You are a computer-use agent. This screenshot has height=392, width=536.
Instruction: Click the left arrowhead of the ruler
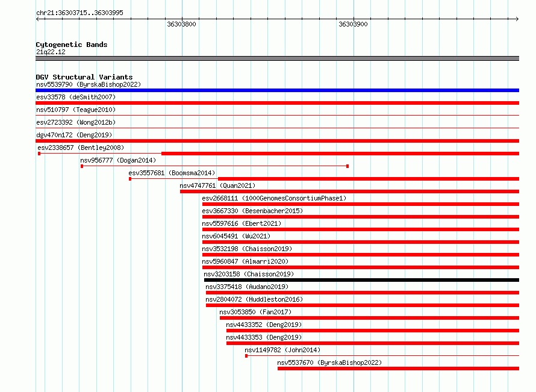click(x=38, y=19)
